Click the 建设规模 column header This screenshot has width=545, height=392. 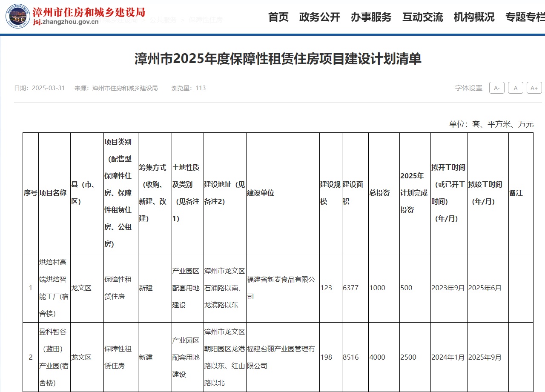(330, 193)
